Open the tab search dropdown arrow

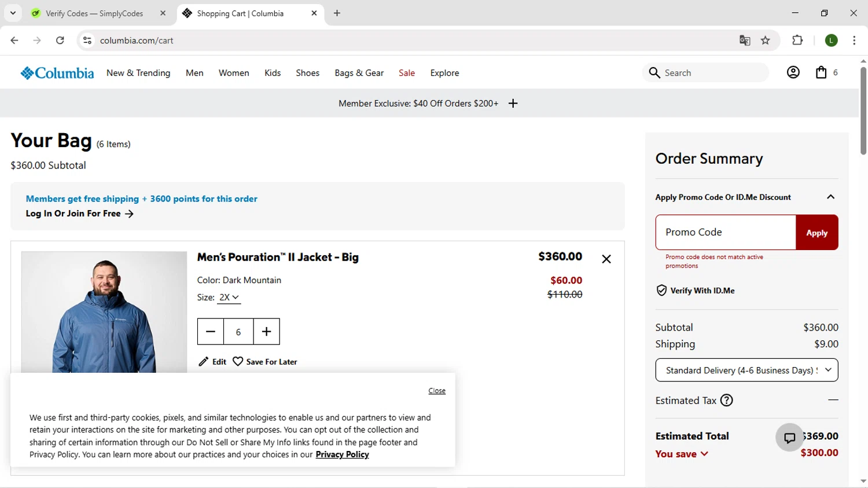pos(13,13)
